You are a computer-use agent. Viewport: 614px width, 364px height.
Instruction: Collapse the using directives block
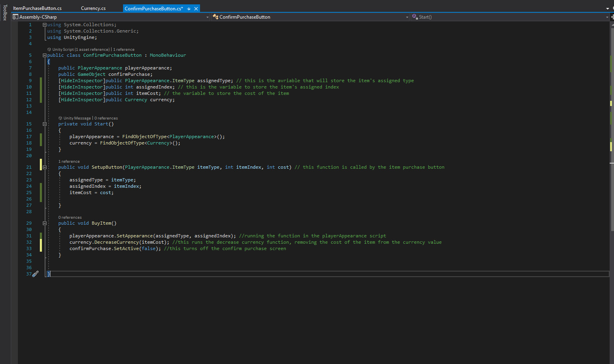[44, 25]
